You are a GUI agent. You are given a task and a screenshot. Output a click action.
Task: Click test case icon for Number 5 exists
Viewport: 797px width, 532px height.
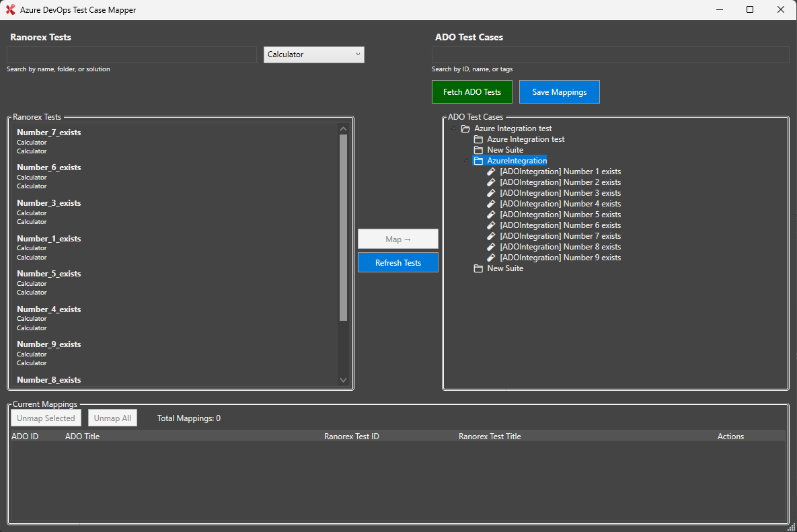tap(491, 215)
